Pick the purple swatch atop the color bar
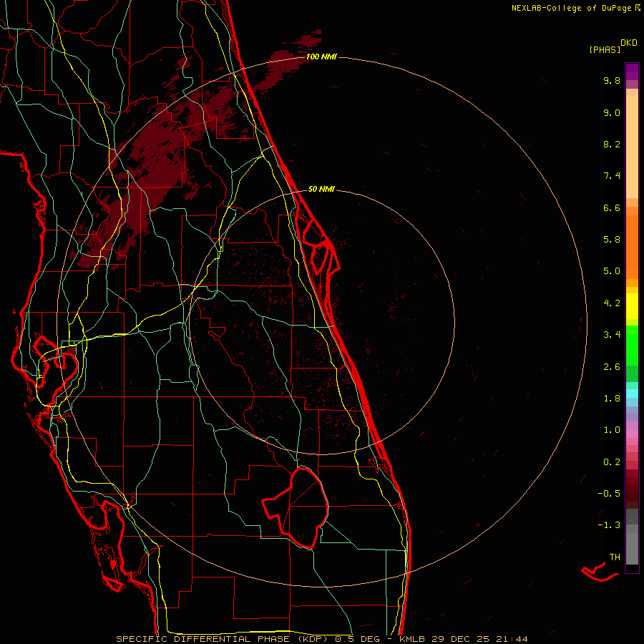 (632, 72)
